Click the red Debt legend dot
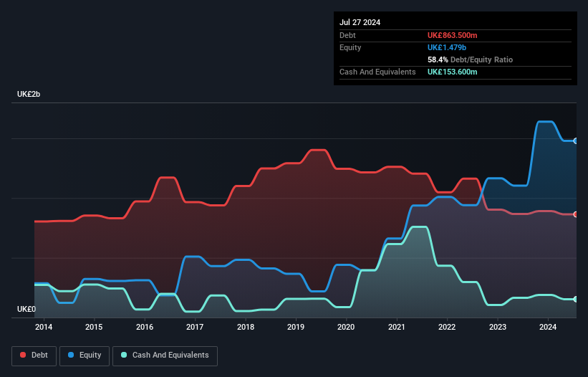 (23, 355)
